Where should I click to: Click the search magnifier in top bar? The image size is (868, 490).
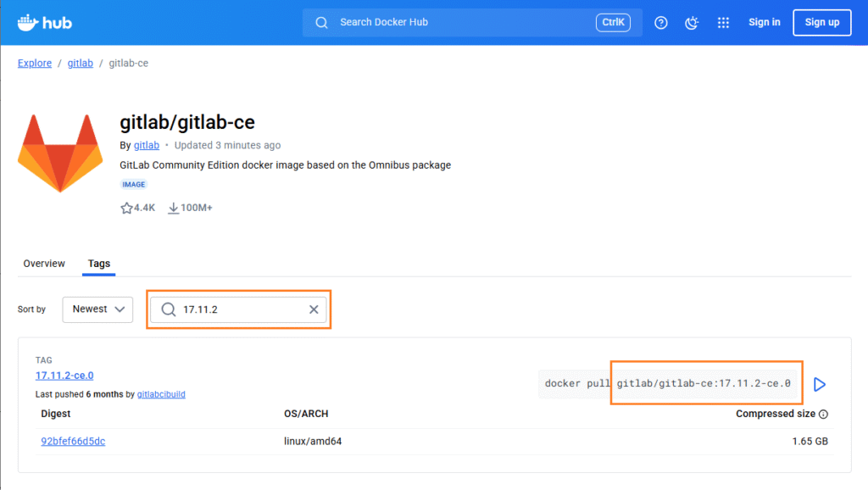pos(322,23)
